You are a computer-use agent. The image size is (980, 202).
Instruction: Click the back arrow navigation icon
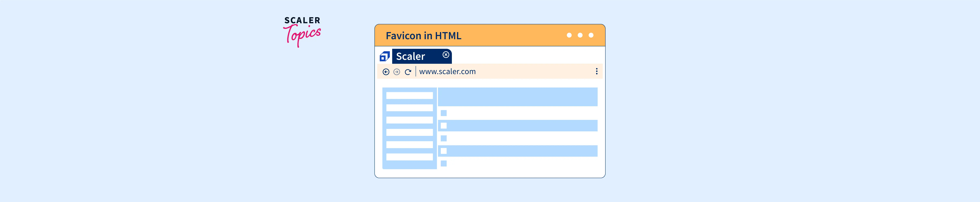pos(386,72)
